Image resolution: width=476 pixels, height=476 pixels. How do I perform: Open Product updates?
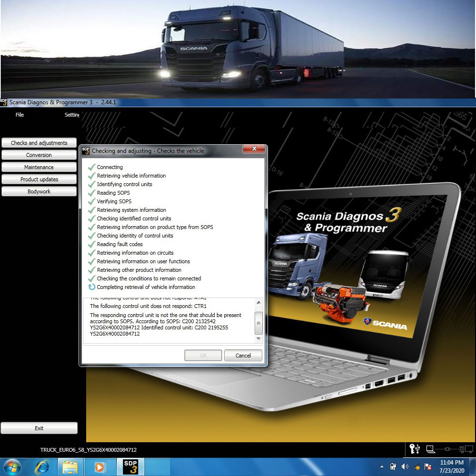pos(39,179)
